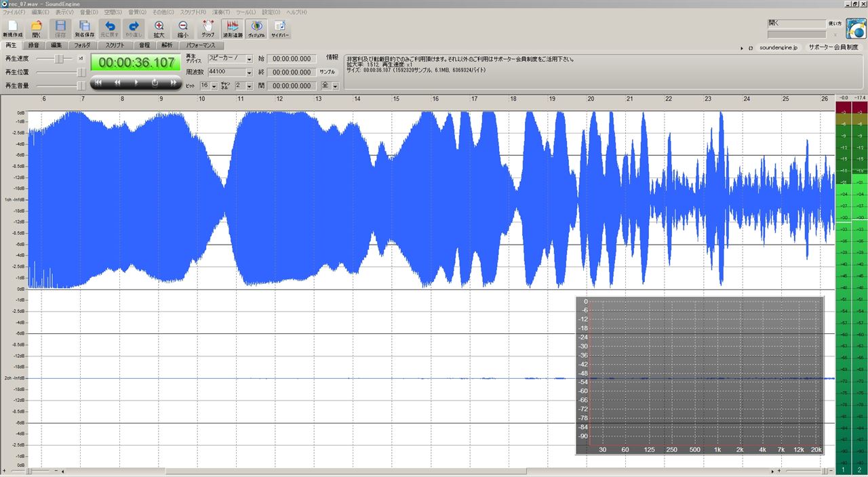The width and height of the screenshot is (868, 477).
Task: Open the 音量(D) menu
Action: [89, 12]
